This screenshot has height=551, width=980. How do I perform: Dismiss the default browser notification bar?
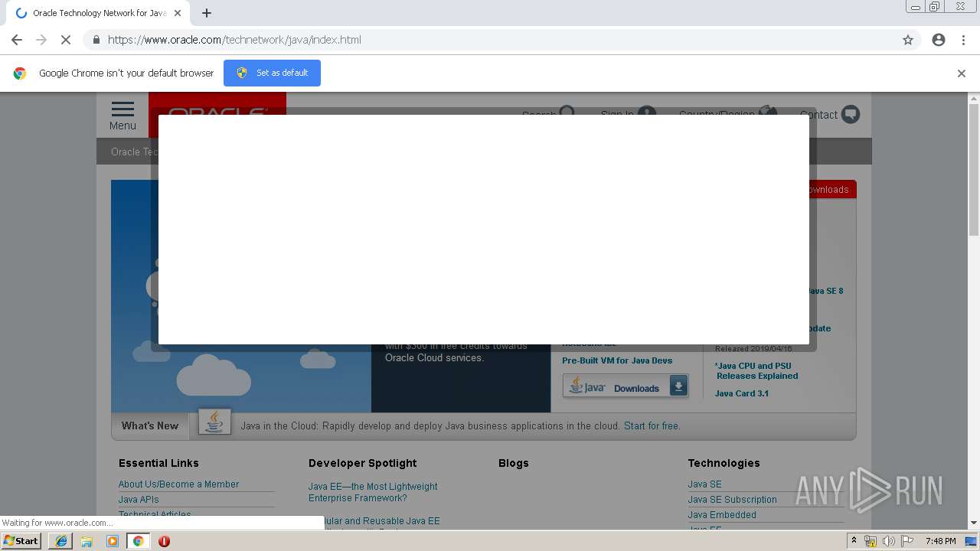[x=962, y=73]
